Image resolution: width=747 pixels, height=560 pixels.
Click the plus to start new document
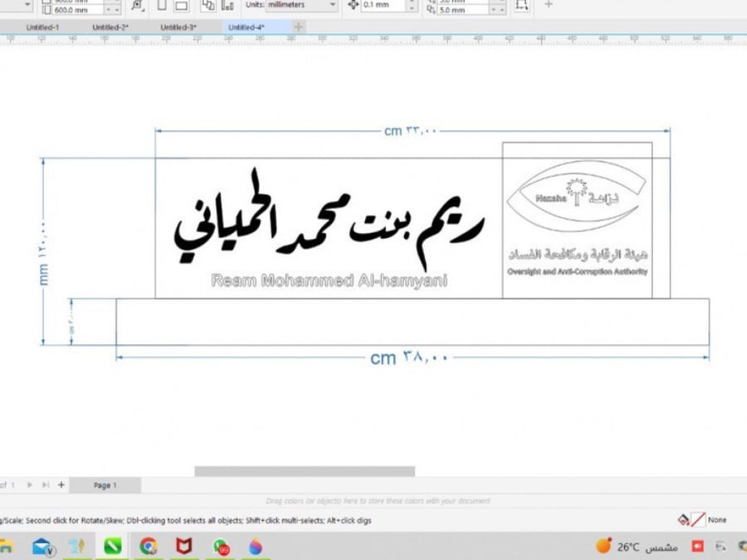click(298, 27)
